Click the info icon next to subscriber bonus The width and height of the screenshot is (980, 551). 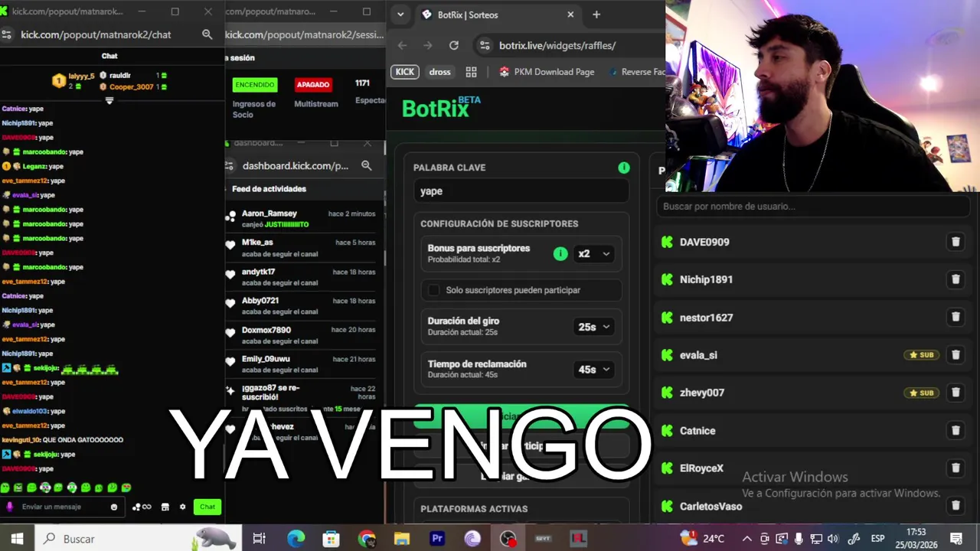coord(560,253)
